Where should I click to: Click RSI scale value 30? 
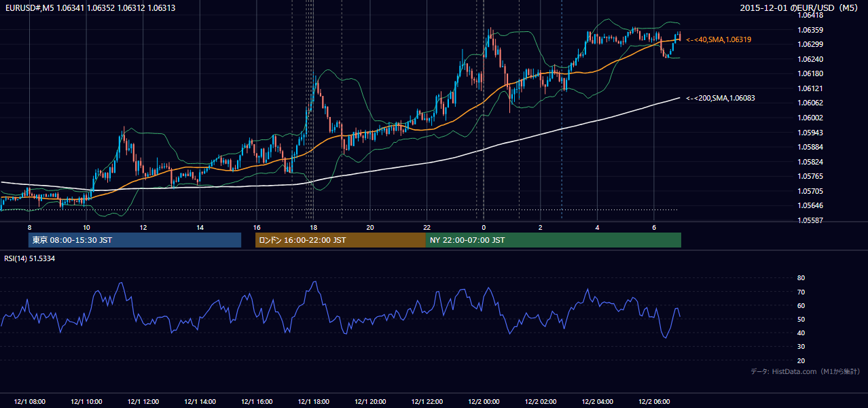801,347
